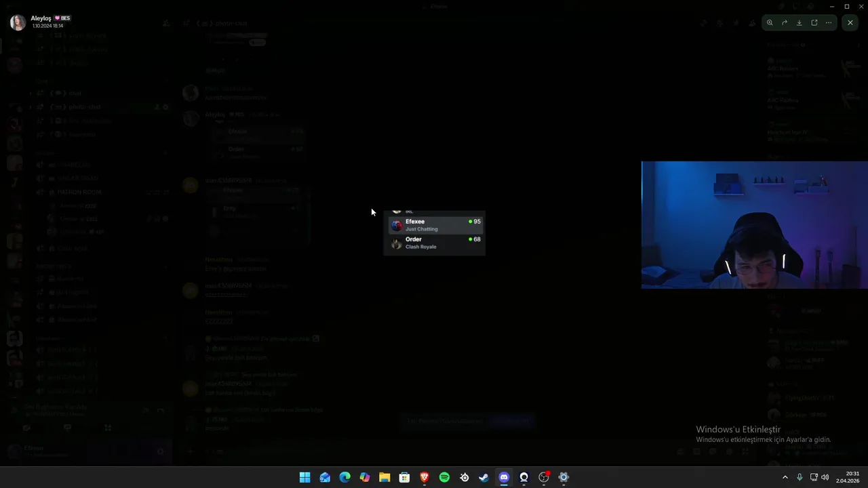Screen dimensions: 868x488
Task: Click Aleylog's profile avatar
Action: click(18, 22)
